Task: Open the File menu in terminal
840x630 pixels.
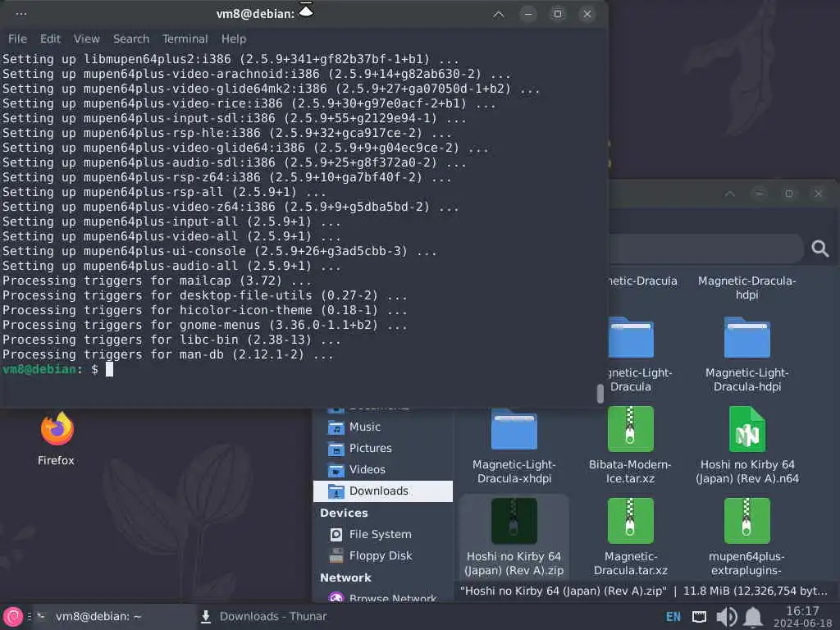Action: [17, 39]
